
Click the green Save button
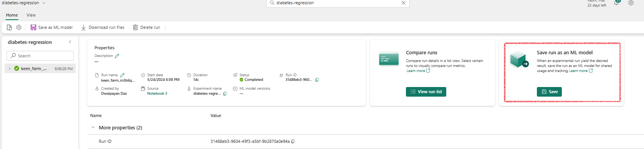(x=549, y=92)
